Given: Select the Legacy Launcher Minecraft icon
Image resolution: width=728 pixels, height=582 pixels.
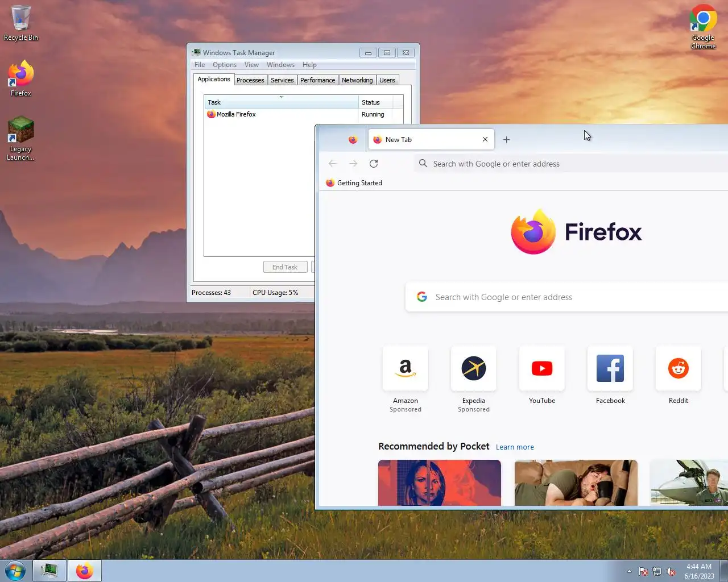Looking at the screenshot, I should point(21,139).
